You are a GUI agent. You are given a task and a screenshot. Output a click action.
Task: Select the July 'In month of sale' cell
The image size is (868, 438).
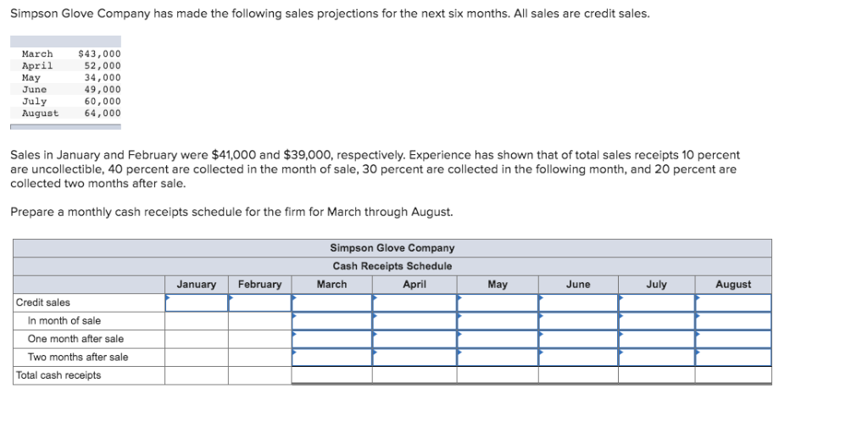pyautogui.click(x=656, y=321)
